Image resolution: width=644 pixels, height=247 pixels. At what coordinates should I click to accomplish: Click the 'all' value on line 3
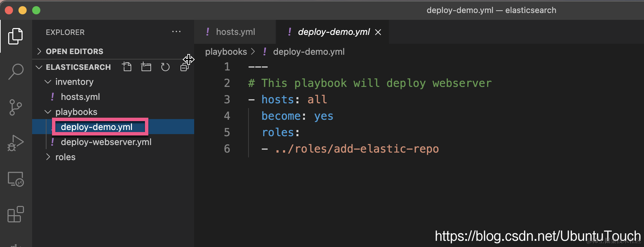(317, 100)
